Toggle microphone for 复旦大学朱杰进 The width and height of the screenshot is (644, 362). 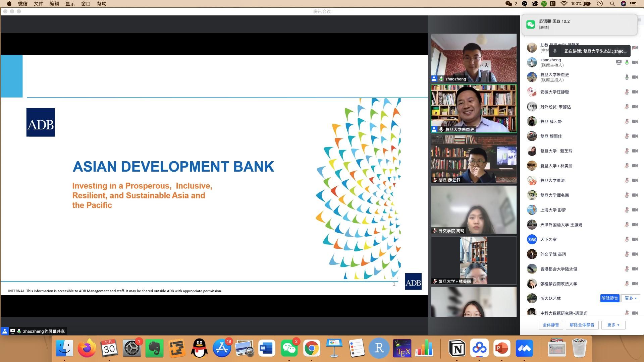(x=627, y=77)
